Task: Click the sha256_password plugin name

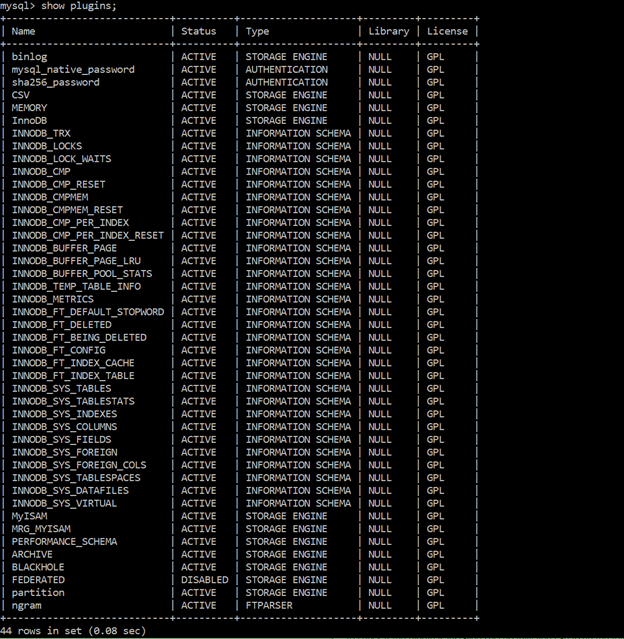Action: (x=55, y=83)
